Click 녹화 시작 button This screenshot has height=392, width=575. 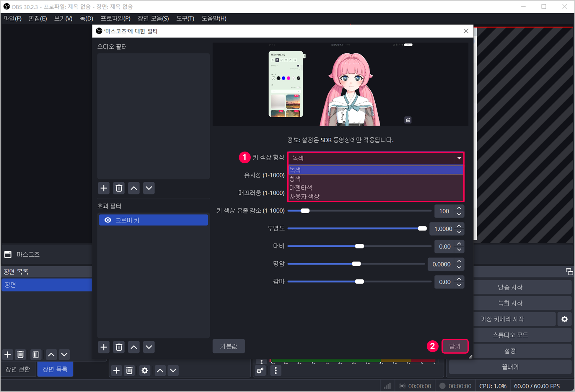510,303
